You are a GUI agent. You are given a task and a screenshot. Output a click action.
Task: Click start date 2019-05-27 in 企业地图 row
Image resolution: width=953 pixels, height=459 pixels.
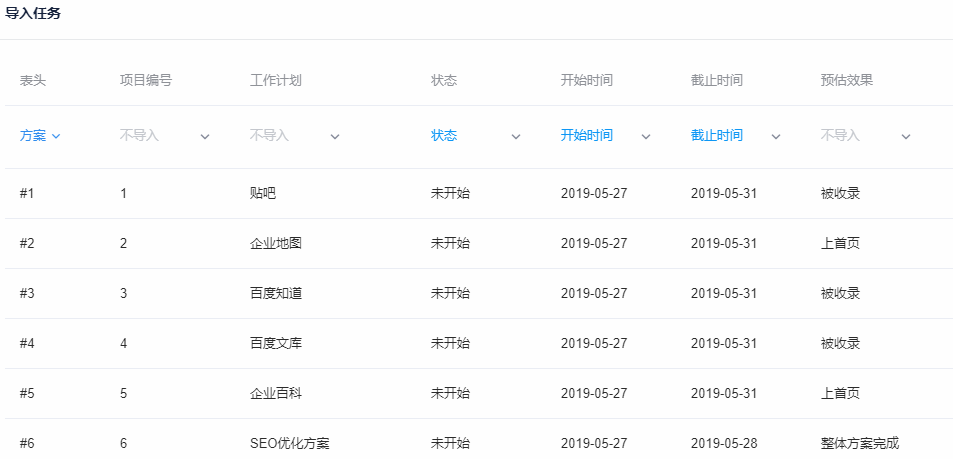(x=594, y=244)
